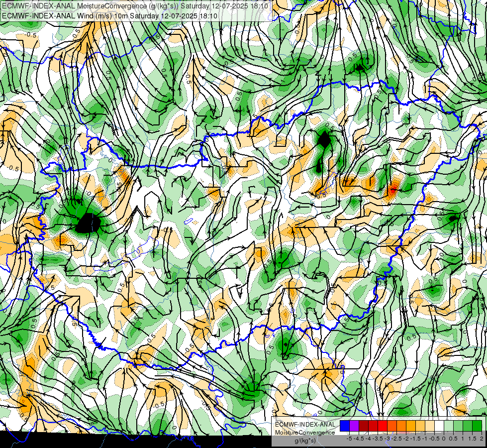Click the legend label 'MoistureConvergence'
Viewport: 487px width, 448px height.
point(305,433)
